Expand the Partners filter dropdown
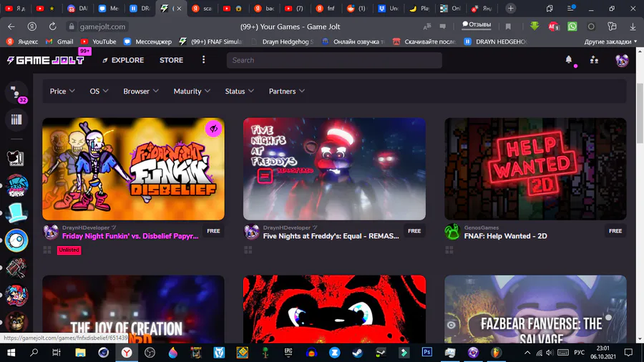The image size is (644, 362). 287,91
